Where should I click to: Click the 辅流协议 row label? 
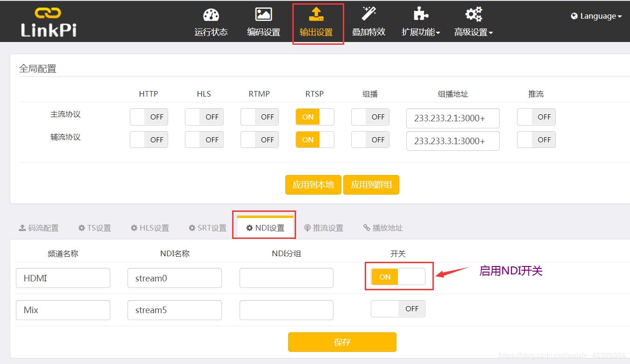65,137
